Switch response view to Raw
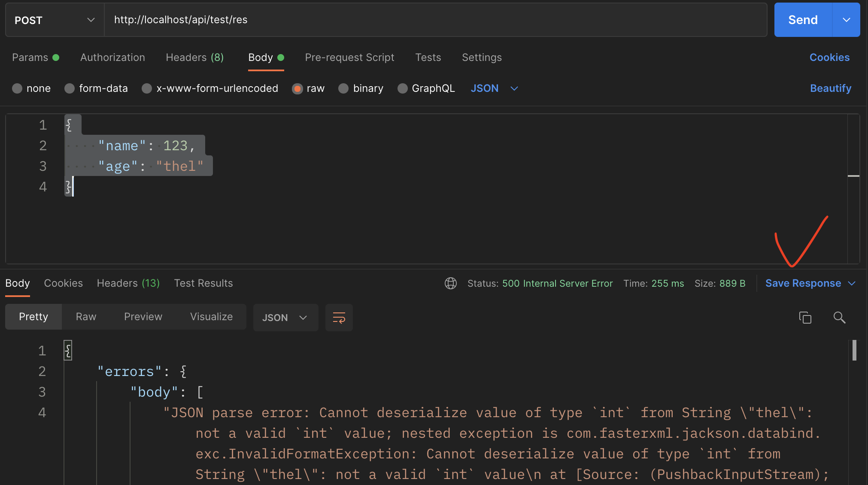Screen dimensions: 868x485 pos(86,317)
